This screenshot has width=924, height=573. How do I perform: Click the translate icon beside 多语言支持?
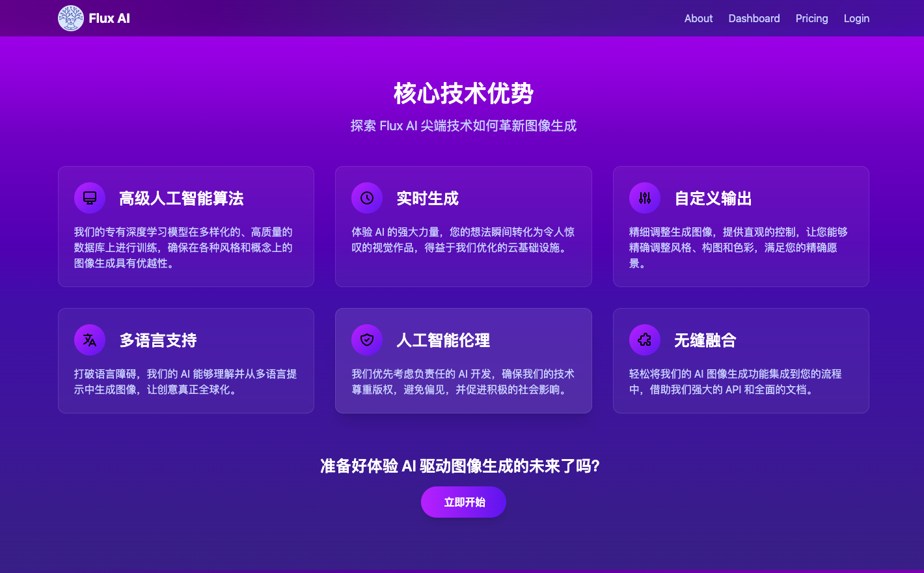[x=90, y=340]
